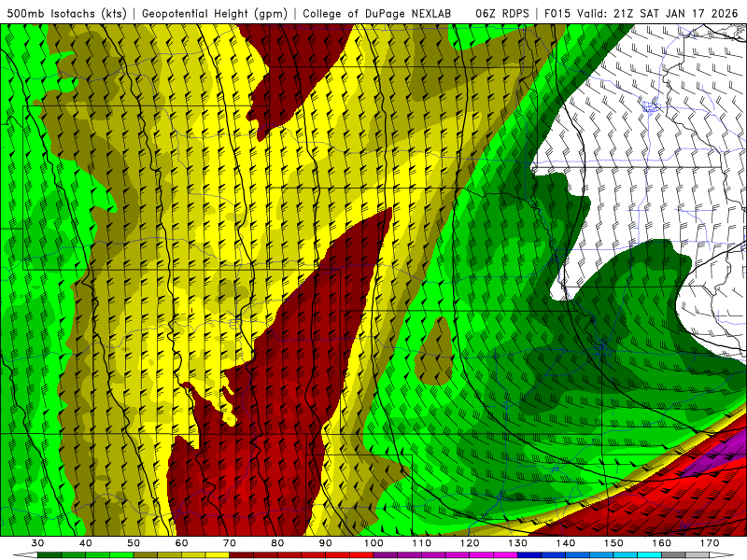Image resolution: width=747 pixels, height=560 pixels.
Task: Click the '170' value on the legend
Action: point(710,543)
